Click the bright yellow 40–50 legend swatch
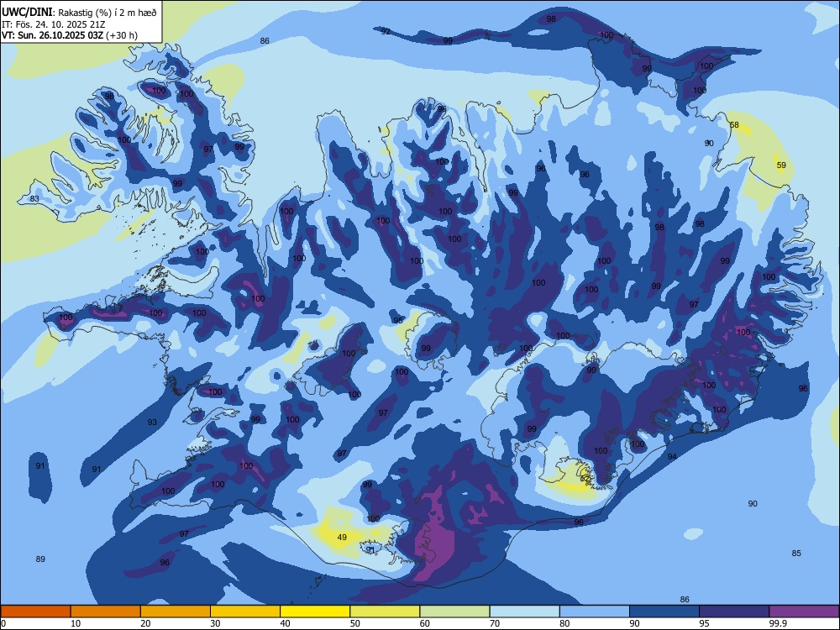Screen dimensions: 840x630 coord(315,612)
